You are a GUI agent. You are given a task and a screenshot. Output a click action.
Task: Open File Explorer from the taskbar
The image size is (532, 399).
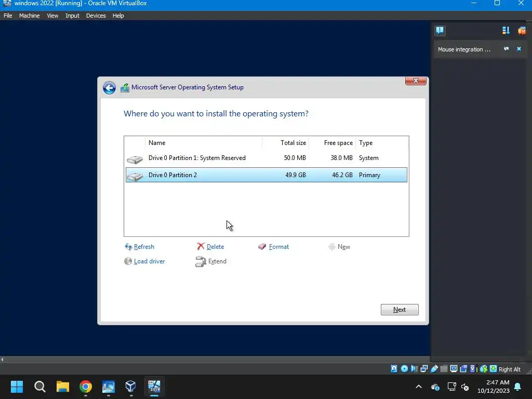tap(63, 387)
